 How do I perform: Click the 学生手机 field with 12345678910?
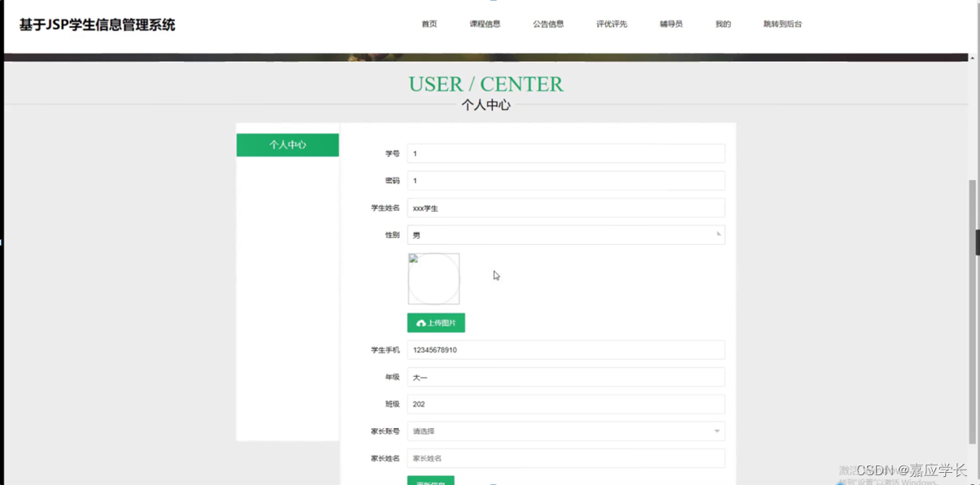pos(566,350)
